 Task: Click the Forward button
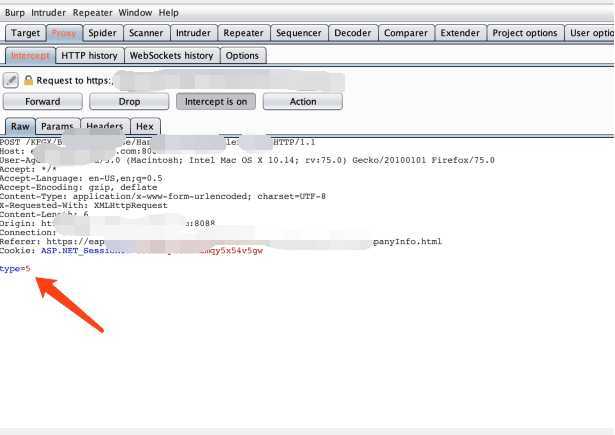(43, 102)
